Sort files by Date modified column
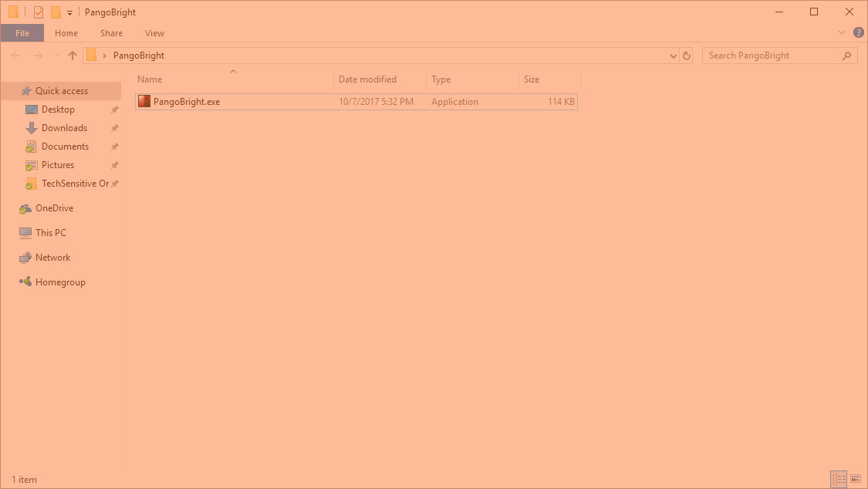Viewport: 868px width, 489px height. pyautogui.click(x=367, y=79)
